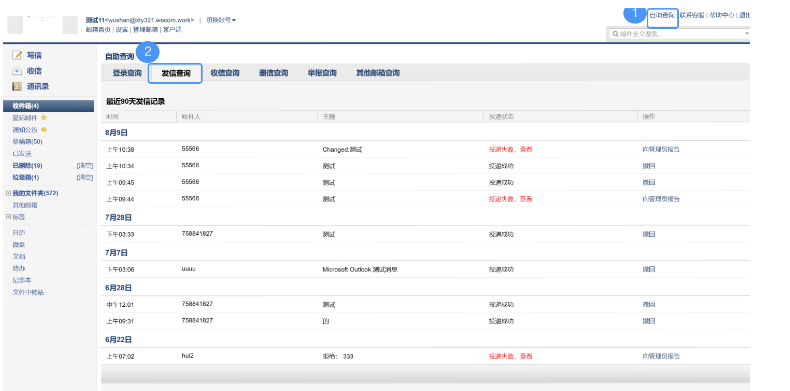This screenshot has width=790, height=391.
Task: Click 投递失败，查看 for 上午10:38 row
Action: (510, 149)
